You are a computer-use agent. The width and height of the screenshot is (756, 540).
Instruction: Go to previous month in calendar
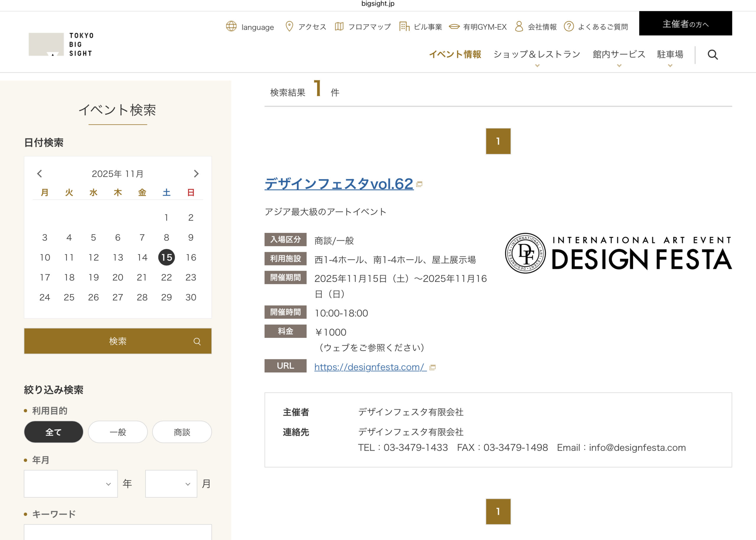point(40,173)
